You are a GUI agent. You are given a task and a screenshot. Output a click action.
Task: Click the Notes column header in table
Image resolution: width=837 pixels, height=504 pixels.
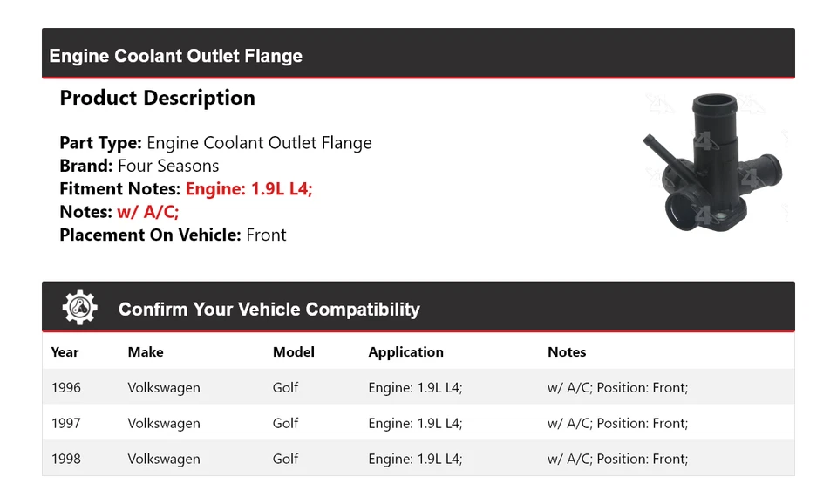(567, 352)
